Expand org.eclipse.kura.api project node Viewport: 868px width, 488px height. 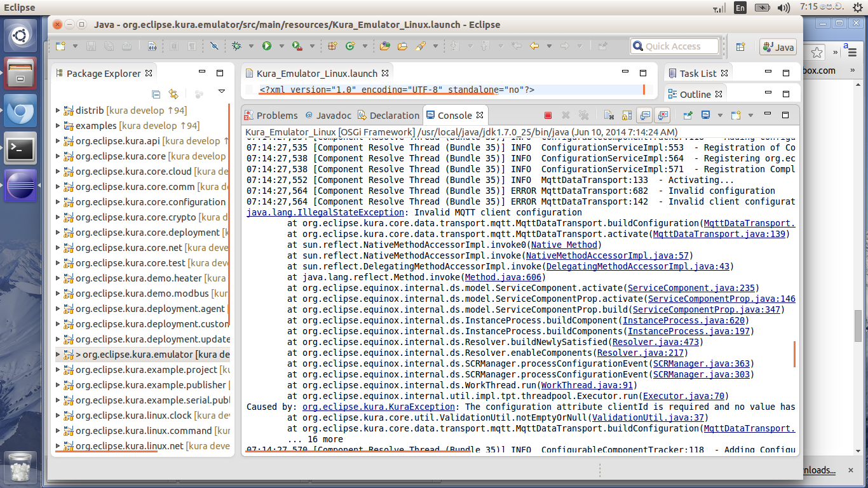tap(58, 141)
